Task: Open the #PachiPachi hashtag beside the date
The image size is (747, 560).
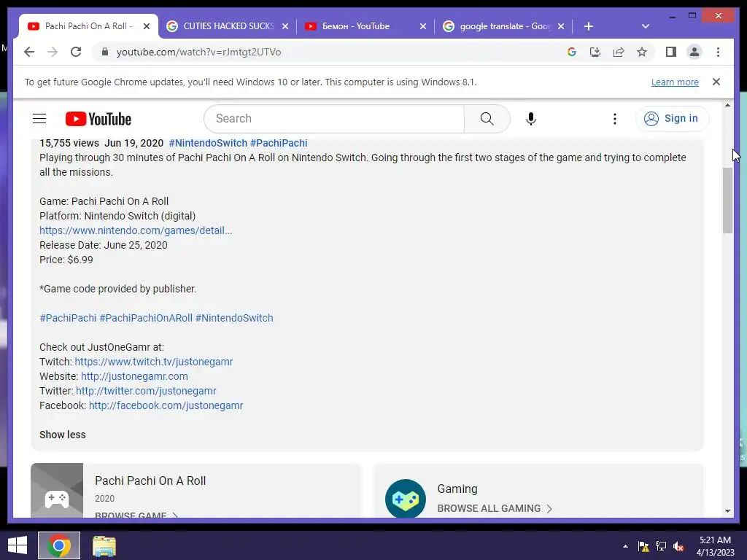Action: tap(279, 143)
